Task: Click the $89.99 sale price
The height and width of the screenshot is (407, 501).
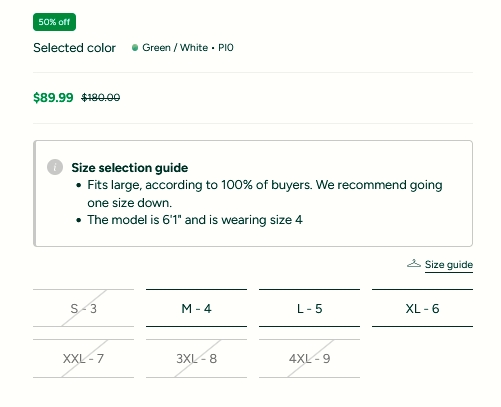Action: click(x=53, y=98)
